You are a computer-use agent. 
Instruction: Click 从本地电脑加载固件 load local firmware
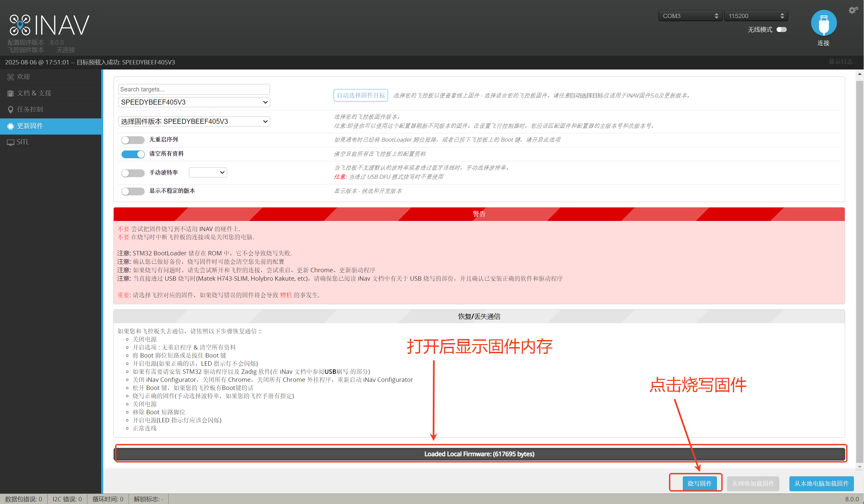(821, 483)
